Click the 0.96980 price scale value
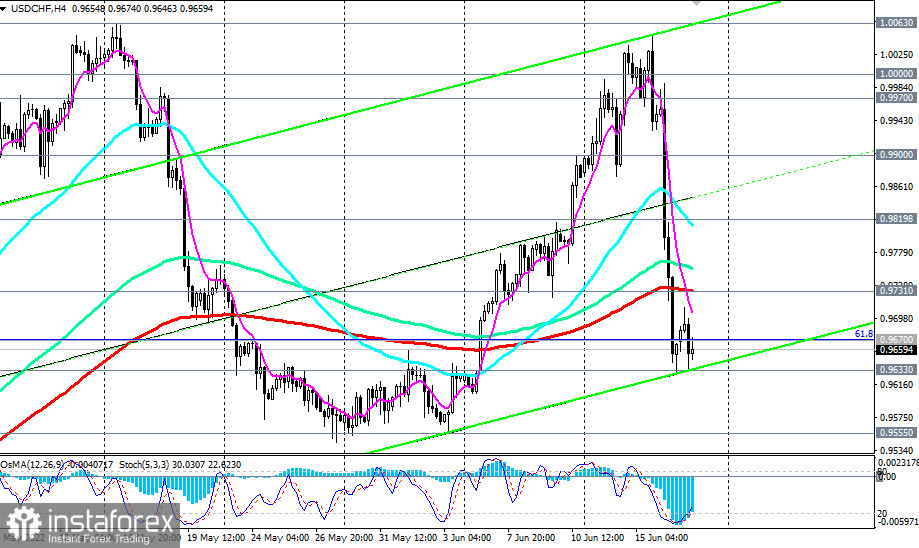Screen dimensions: 919x548 coord(897,319)
